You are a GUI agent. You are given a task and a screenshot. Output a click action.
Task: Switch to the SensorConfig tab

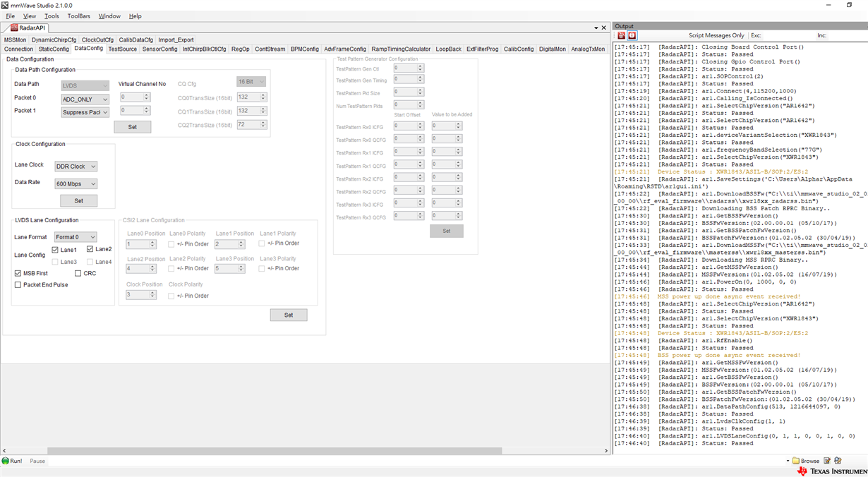click(160, 49)
